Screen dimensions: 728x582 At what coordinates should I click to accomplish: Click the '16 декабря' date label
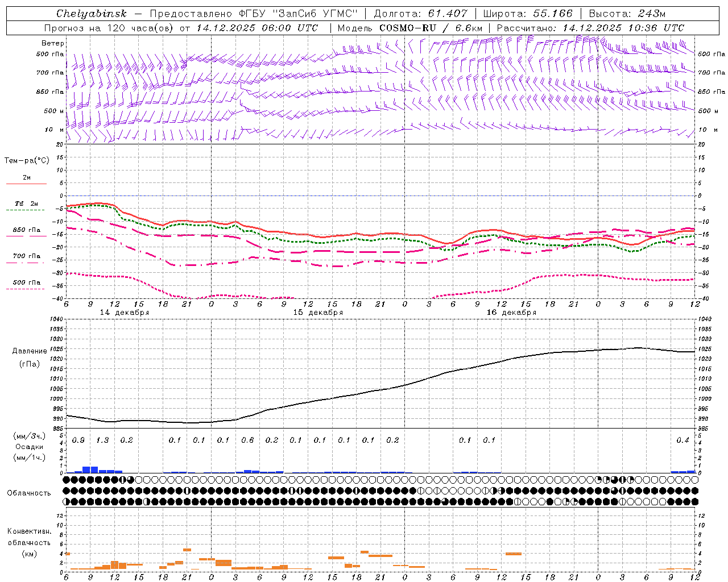(511, 313)
